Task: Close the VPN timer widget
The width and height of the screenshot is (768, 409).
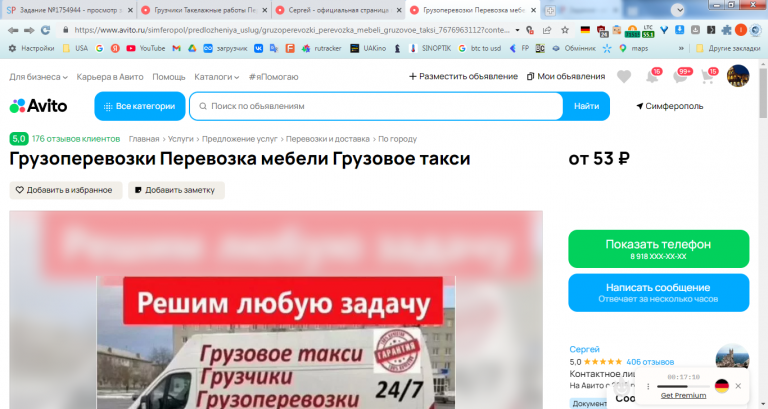Action: (738, 386)
